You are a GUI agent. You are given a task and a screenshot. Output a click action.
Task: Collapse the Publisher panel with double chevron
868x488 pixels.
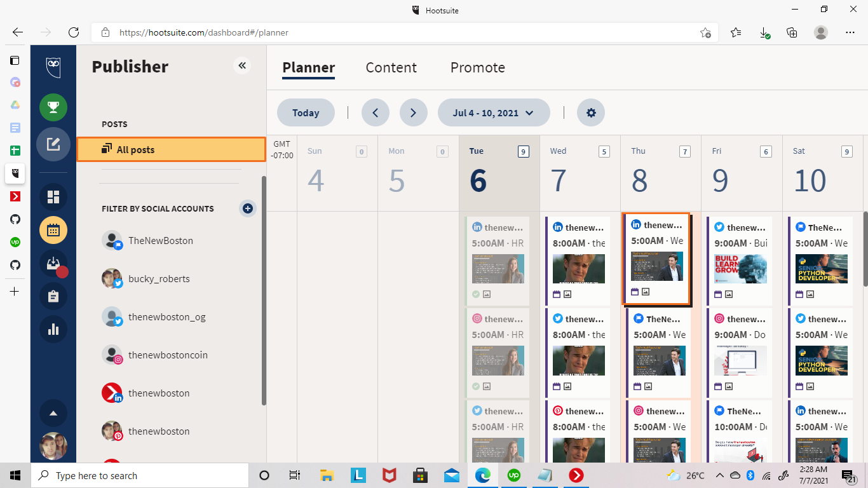coord(241,65)
